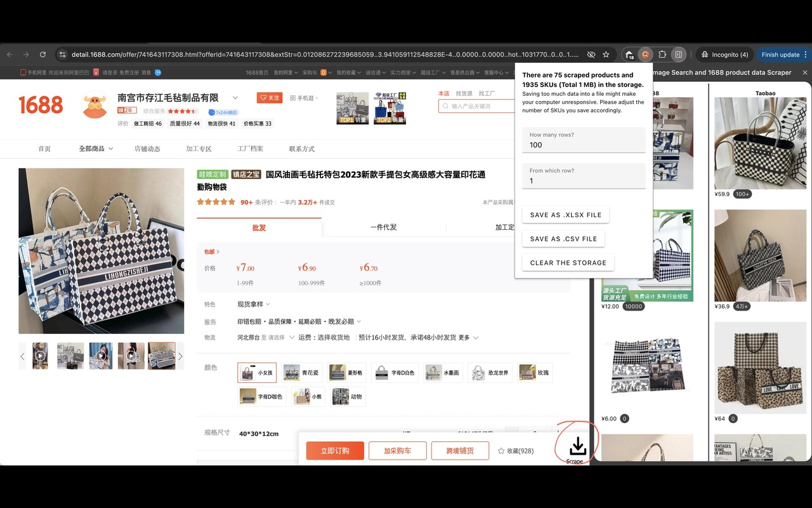
Task: Expand the 全部商品 dropdown
Action: (x=96, y=149)
